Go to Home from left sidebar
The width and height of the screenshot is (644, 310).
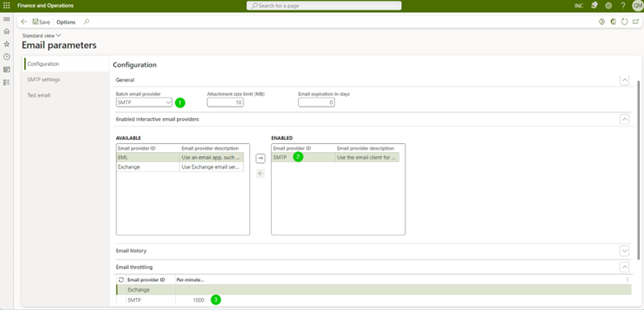(7, 31)
